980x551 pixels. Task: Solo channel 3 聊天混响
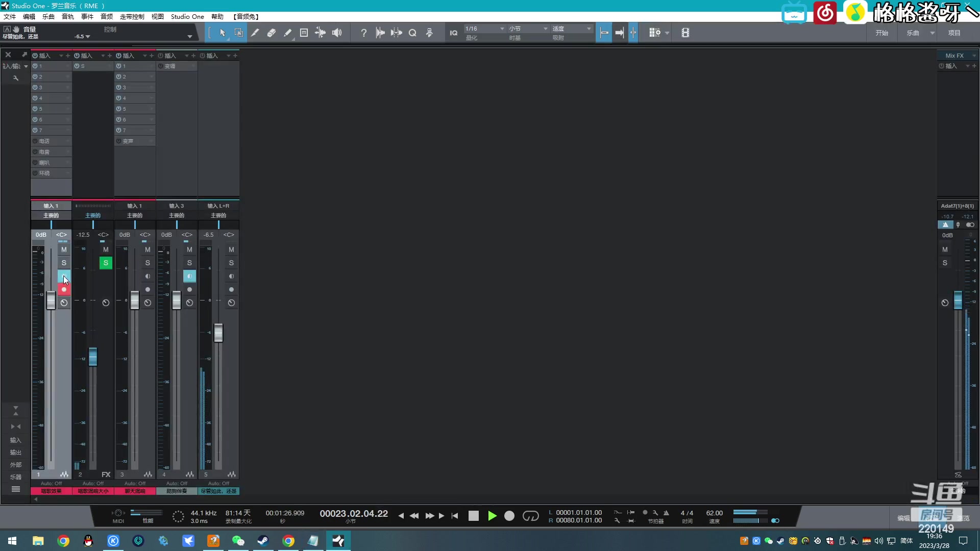click(148, 263)
